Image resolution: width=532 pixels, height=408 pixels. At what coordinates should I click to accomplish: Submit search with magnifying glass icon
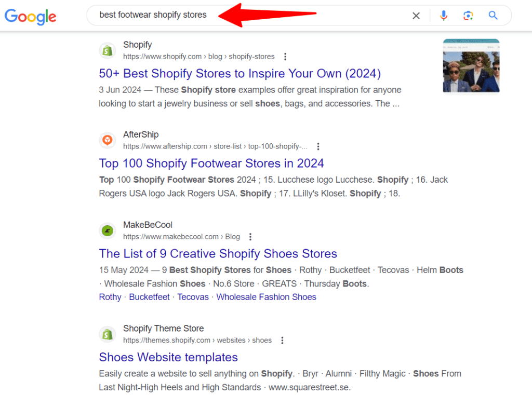(493, 15)
